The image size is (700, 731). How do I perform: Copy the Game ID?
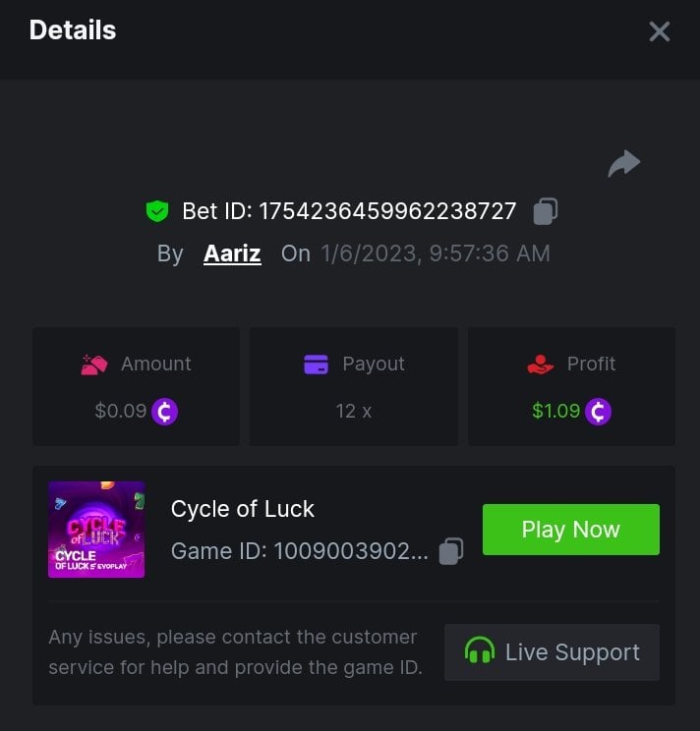pyautogui.click(x=450, y=551)
